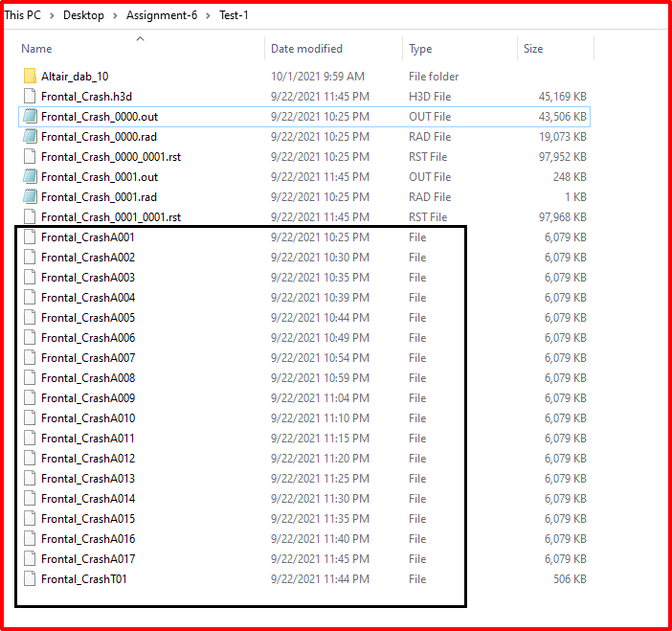Click the Frontal_CrashA012 file icon
The image size is (672, 631).
[30, 459]
